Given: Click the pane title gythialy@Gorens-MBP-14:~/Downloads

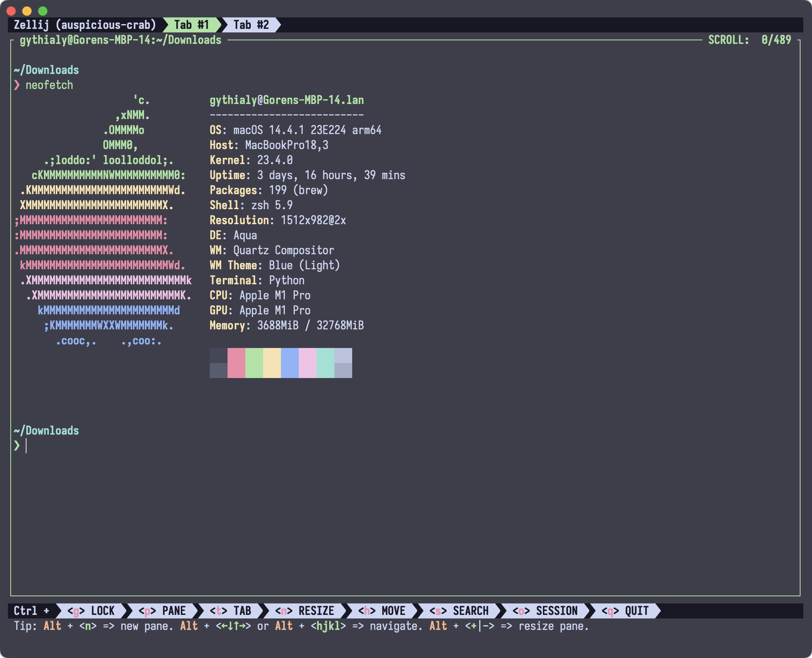Looking at the screenshot, I should tap(120, 40).
